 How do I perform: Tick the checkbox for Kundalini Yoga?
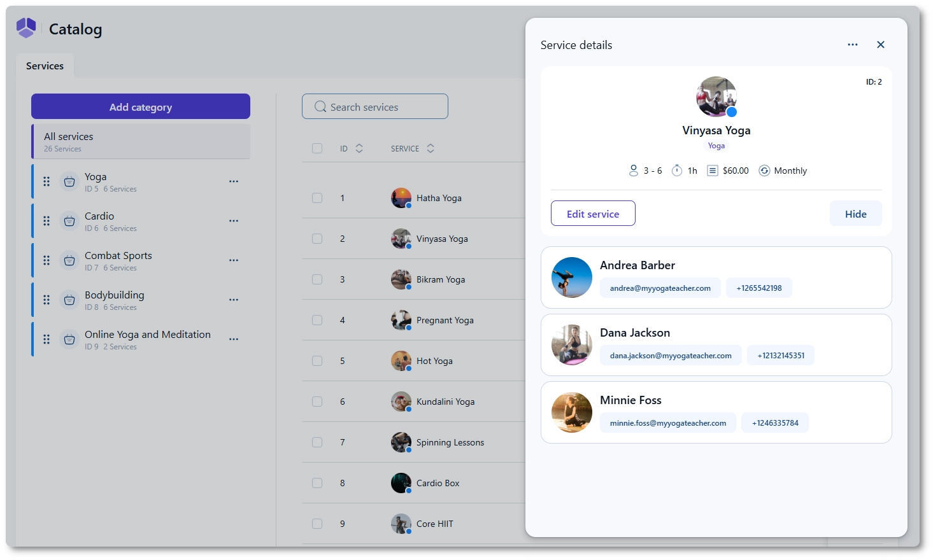pyautogui.click(x=317, y=402)
